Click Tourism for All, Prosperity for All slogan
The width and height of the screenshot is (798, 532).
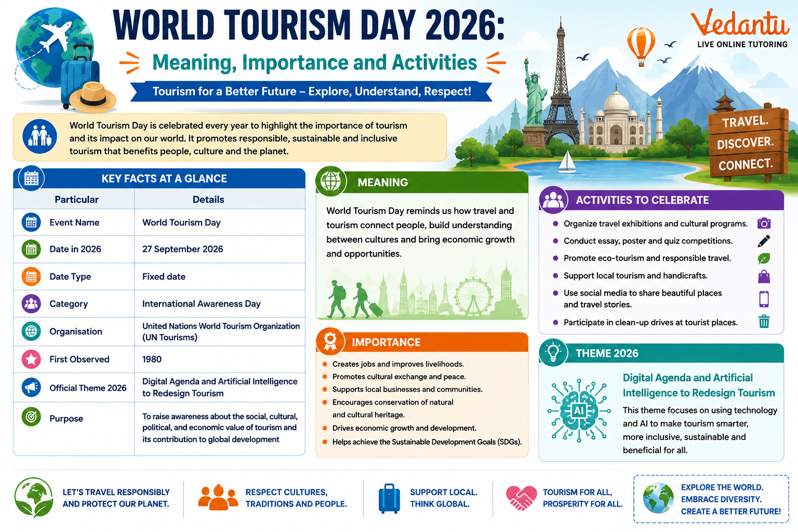(x=582, y=498)
